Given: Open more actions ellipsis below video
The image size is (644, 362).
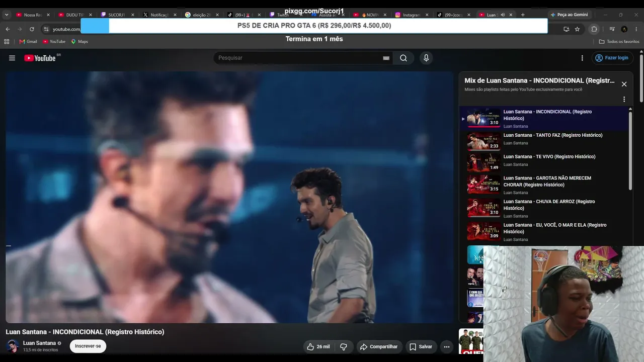Looking at the screenshot, I should (x=446, y=346).
